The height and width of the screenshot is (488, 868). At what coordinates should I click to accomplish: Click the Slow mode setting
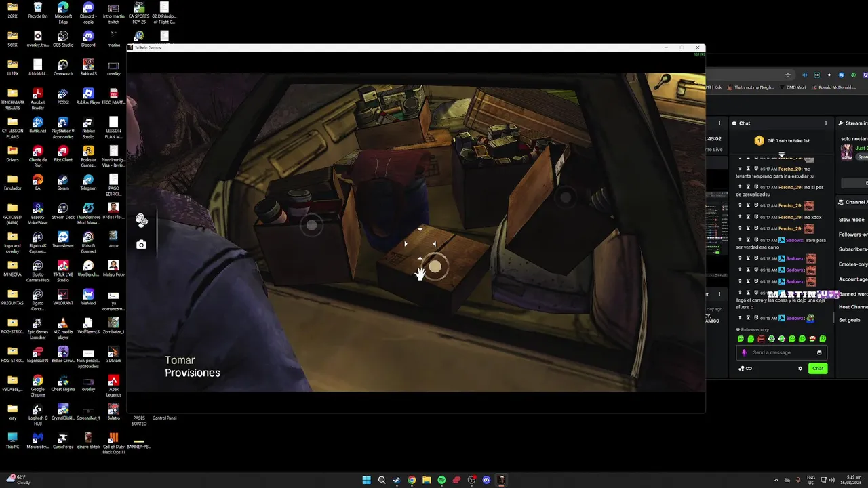[x=852, y=220]
